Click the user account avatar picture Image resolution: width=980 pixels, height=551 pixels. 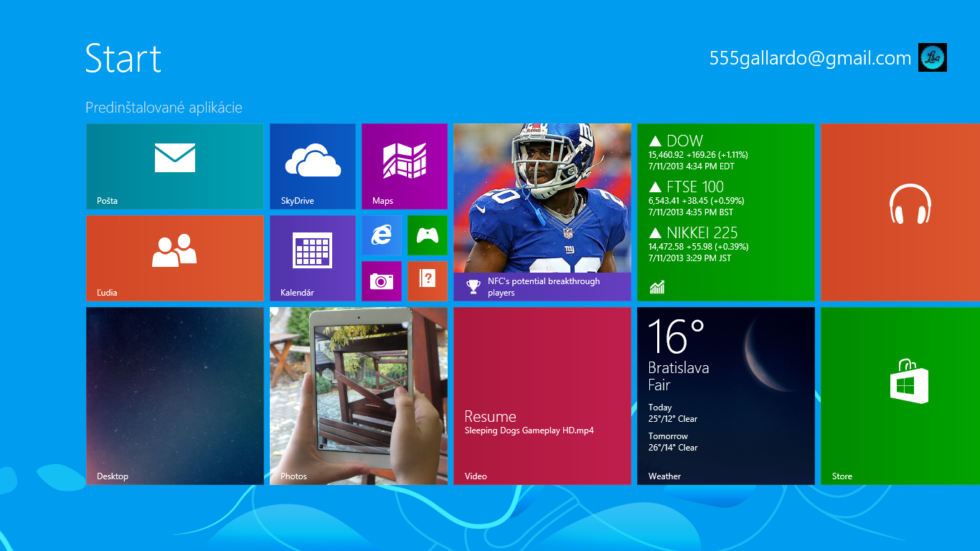(x=933, y=57)
